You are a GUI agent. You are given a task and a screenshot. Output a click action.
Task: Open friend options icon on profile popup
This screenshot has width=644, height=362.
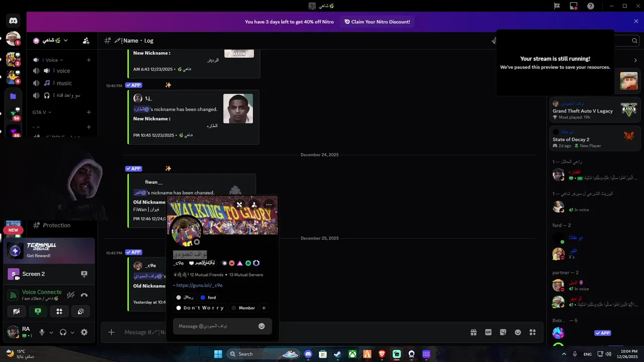tap(254, 205)
